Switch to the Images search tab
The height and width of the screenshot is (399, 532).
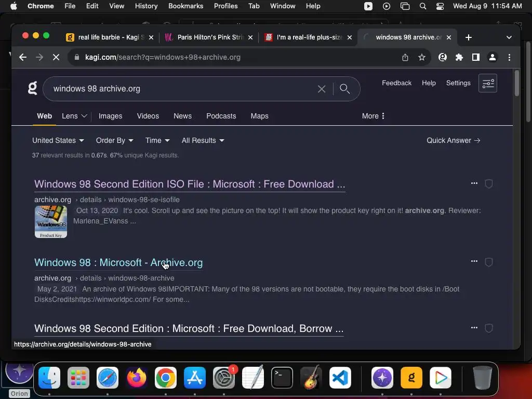coord(110,116)
